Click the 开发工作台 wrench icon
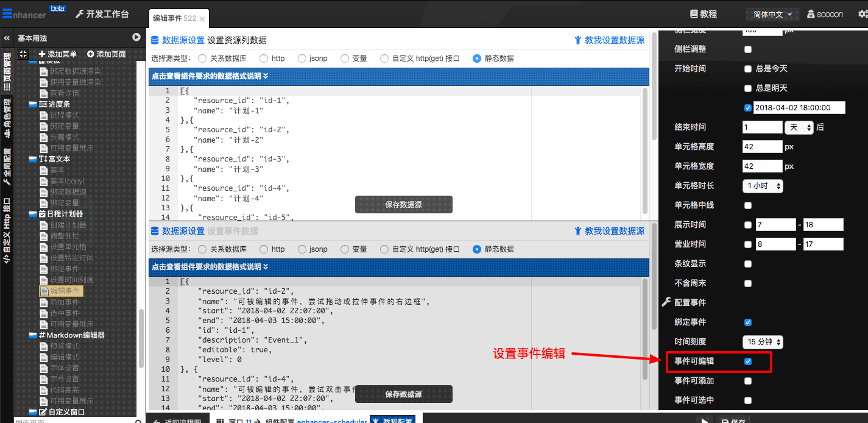This screenshot has height=423, width=868. coord(79,14)
